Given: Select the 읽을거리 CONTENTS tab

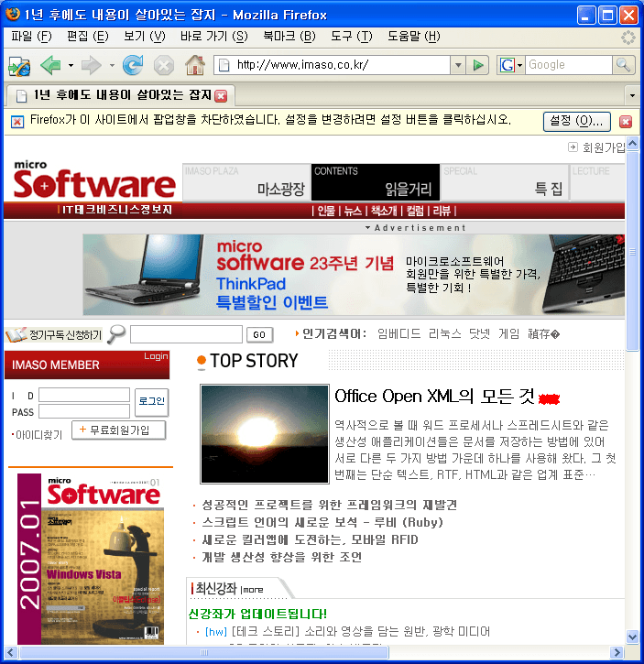Looking at the screenshot, I should (x=376, y=182).
